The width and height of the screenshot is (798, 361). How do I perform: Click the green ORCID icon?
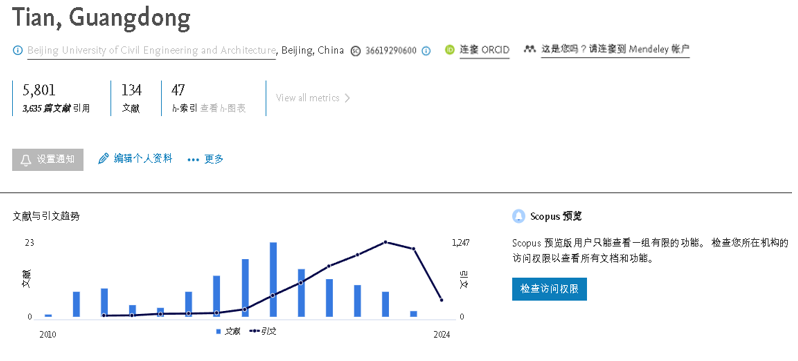coord(449,50)
